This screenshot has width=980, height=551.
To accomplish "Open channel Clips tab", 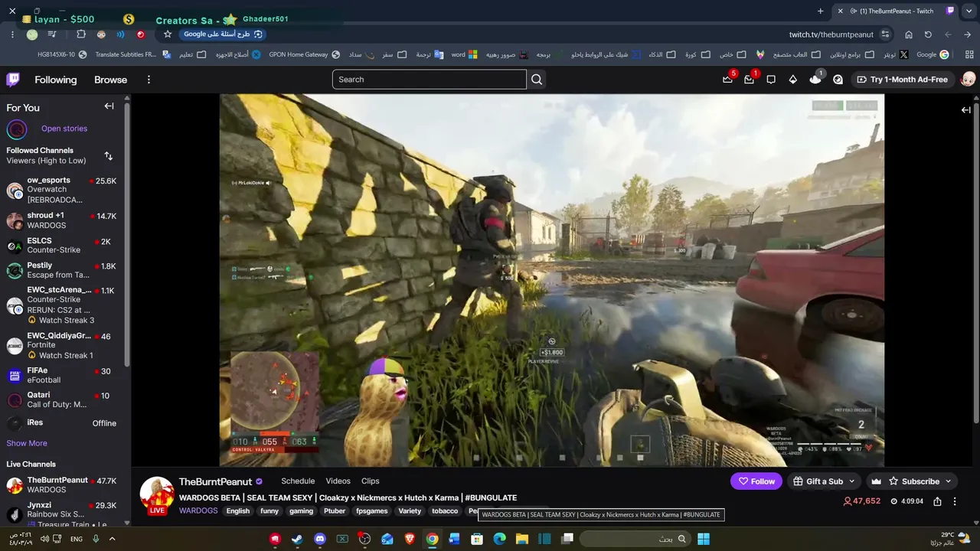I will point(371,481).
